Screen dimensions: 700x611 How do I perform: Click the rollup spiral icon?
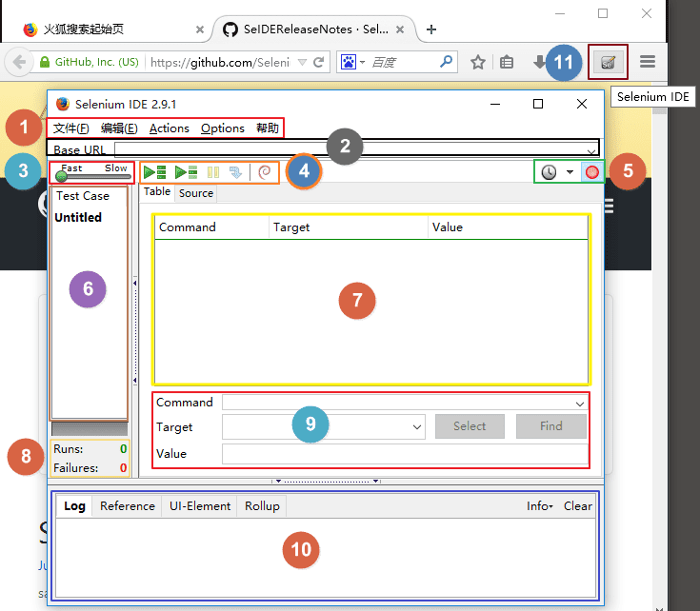[265, 172]
